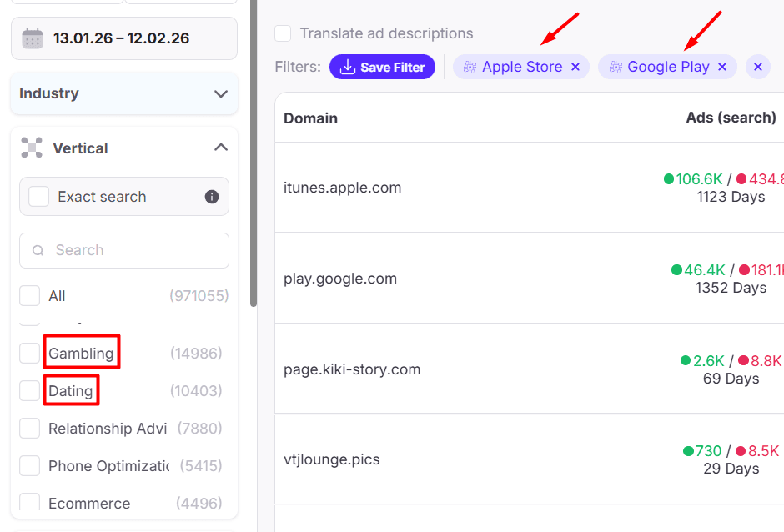Click the Phone Optimization count (5415)

pos(201,466)
